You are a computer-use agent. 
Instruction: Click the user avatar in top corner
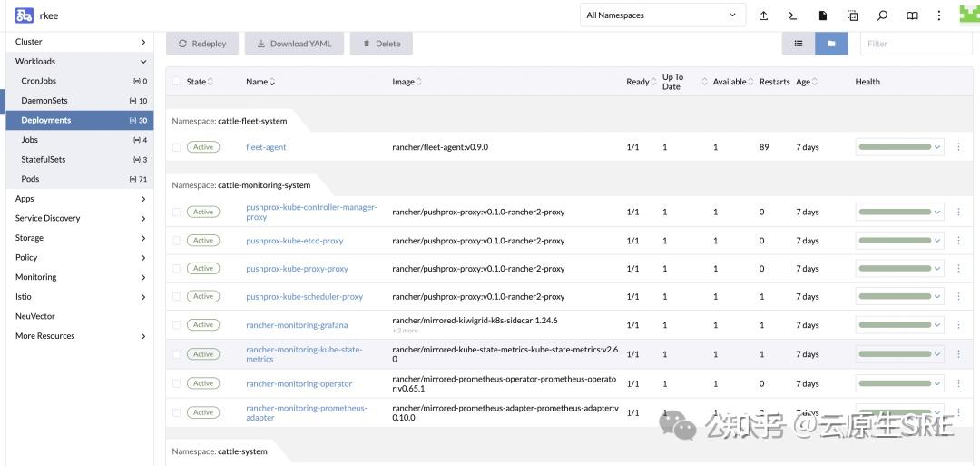969,15
